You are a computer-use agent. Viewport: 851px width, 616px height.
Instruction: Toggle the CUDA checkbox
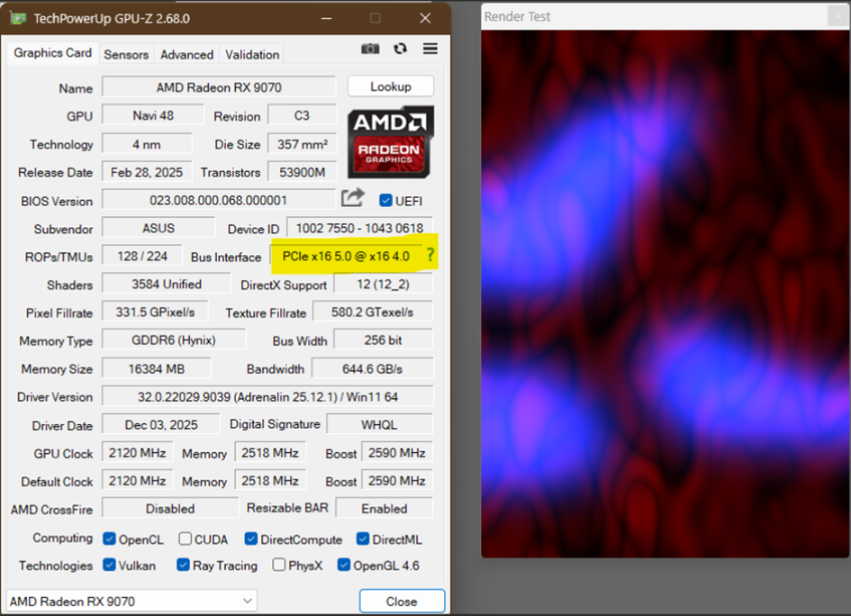(186, 539)
